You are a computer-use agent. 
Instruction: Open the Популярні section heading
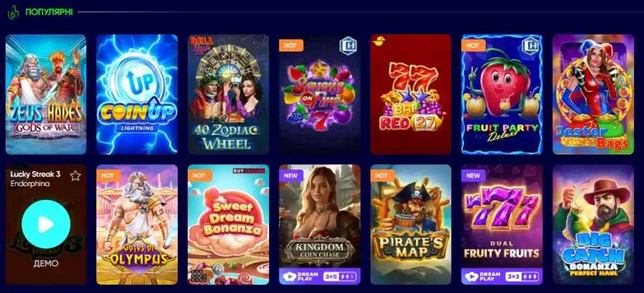(x=49, y=12)
